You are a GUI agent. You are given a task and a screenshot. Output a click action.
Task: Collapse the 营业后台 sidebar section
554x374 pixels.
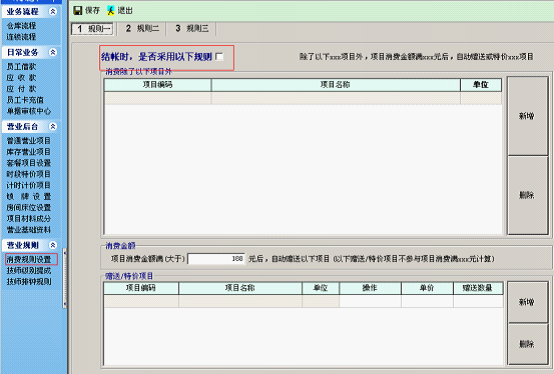(53, 126)
